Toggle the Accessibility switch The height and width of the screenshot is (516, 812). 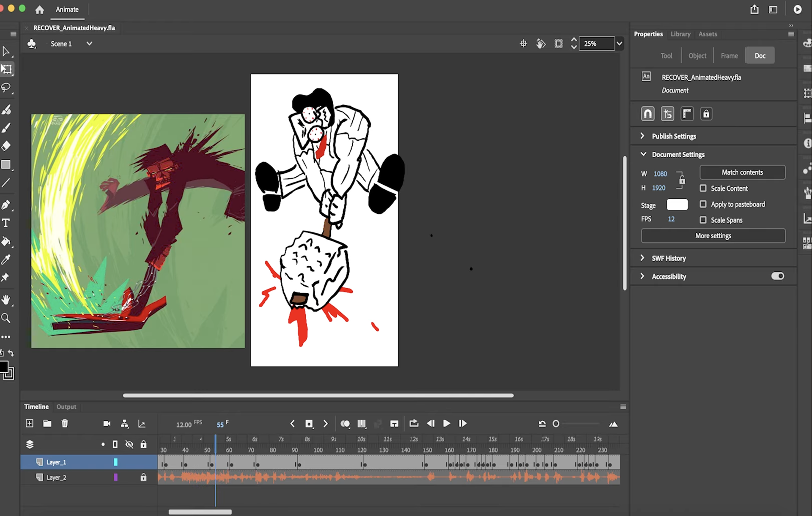pyautogui.click(x=777, y=276)
